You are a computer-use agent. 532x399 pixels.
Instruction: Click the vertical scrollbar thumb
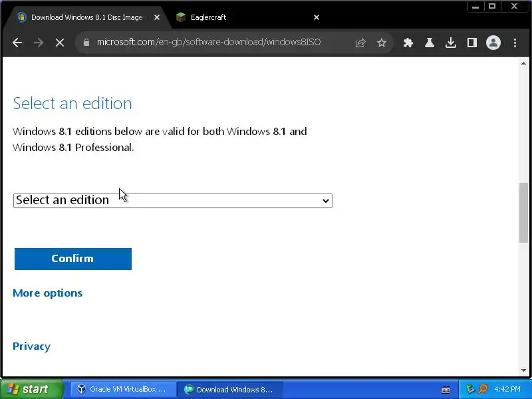[523, 213]
